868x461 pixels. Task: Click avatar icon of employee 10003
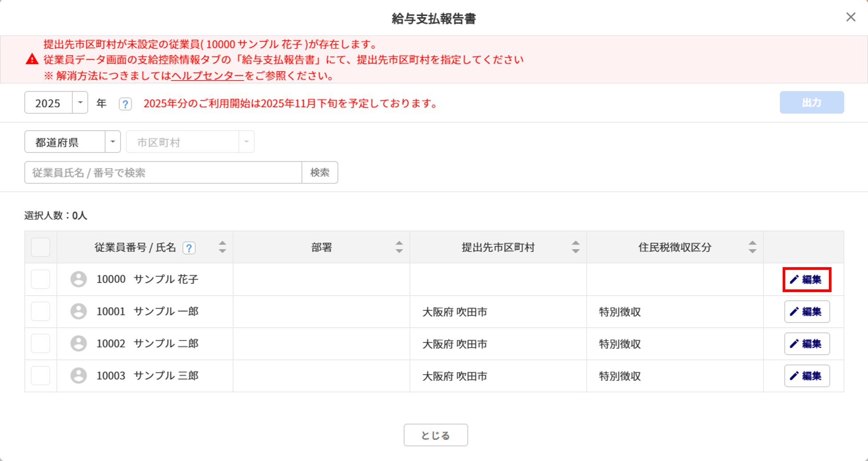79,376
